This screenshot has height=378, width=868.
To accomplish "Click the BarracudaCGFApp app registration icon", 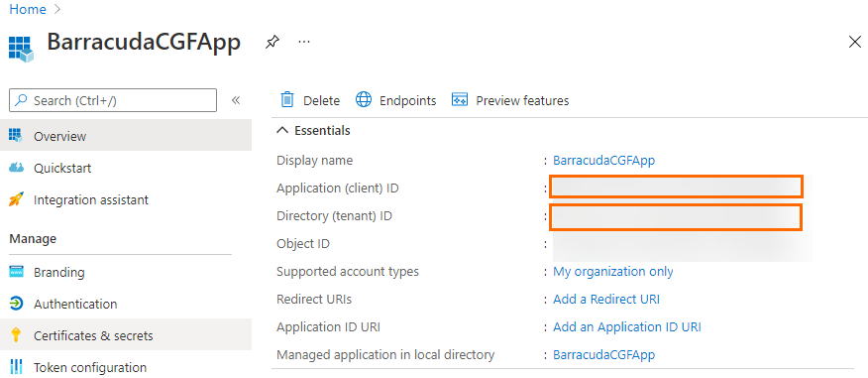I will (x=21, y=50).
